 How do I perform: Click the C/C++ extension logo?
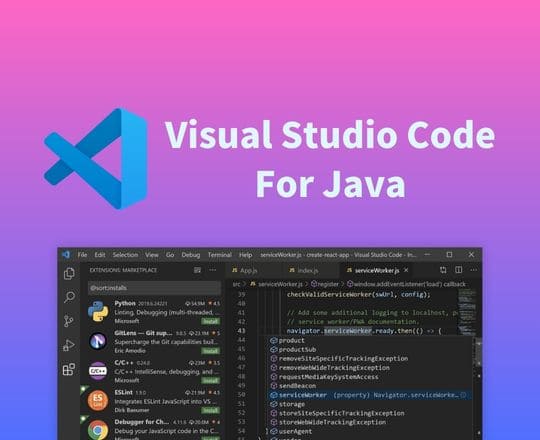(x=98, y=371)
